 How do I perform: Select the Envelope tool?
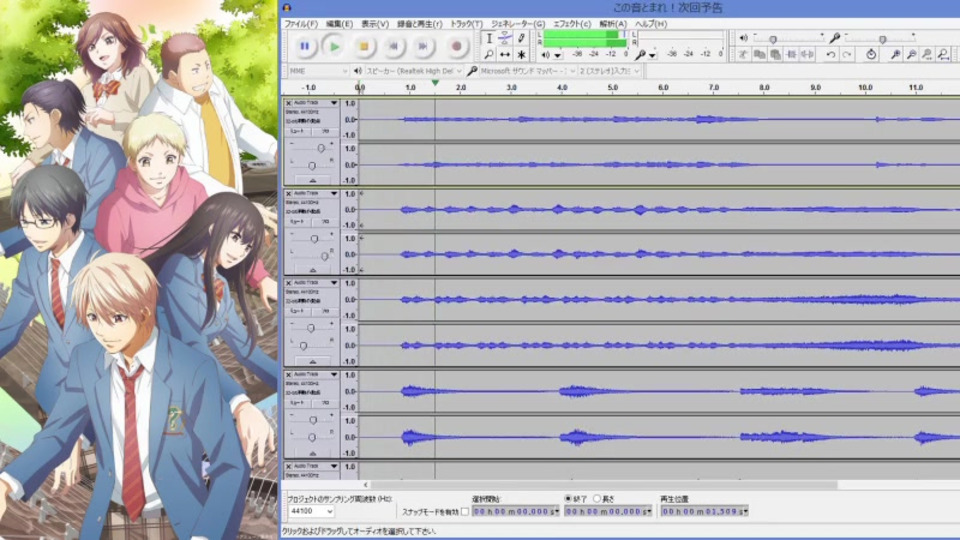tap(504, 38)
